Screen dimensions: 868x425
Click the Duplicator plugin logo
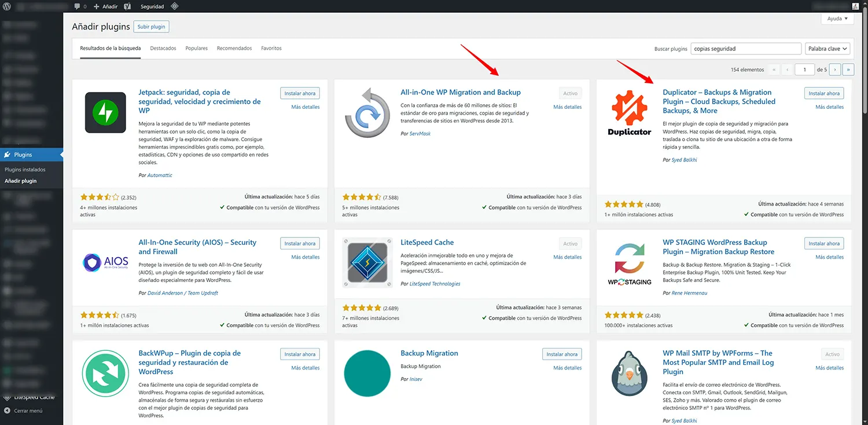click(x=630, y=113)
